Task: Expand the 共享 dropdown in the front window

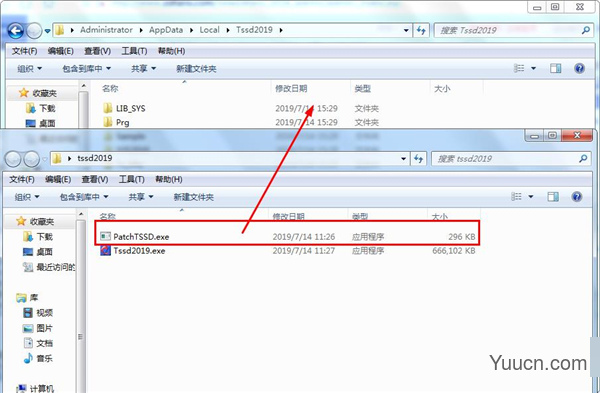Action: (141, 197)
